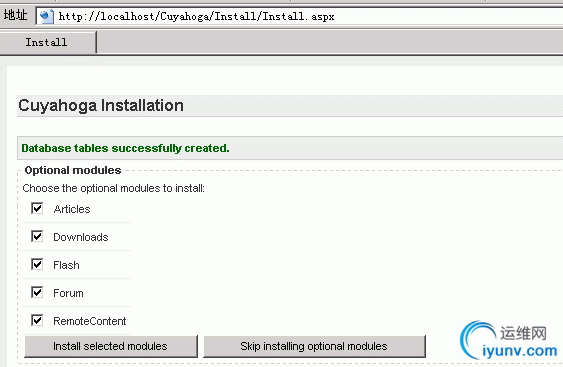Disable the RemoteContent module checkbox

37,320
